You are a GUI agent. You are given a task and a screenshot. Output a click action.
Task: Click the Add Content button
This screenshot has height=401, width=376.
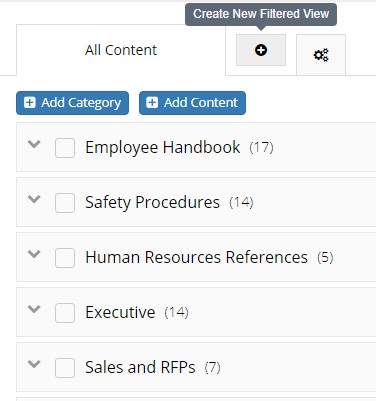coord(192,103)
